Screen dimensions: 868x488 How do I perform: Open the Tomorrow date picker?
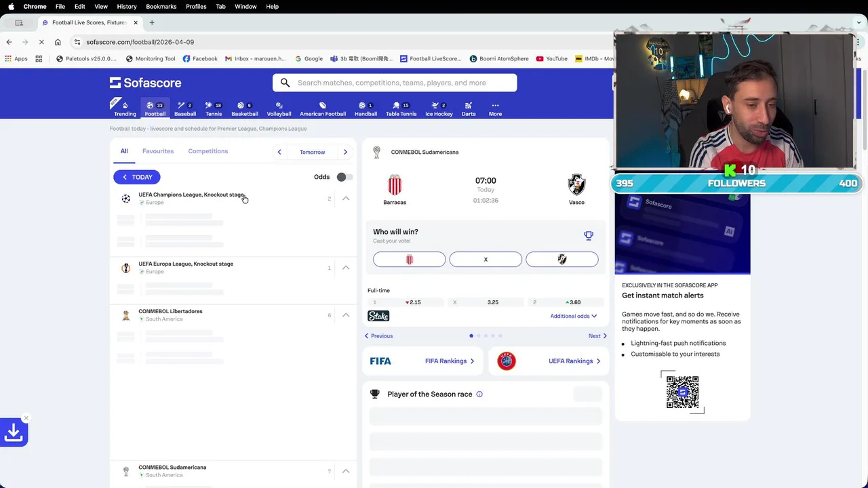312,152
